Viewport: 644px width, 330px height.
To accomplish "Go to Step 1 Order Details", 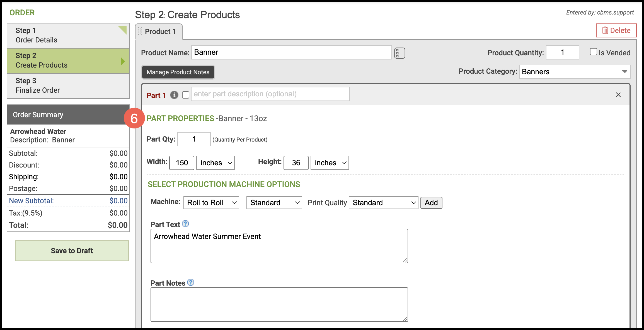I will pyautogui.click(x=68, y=35).
